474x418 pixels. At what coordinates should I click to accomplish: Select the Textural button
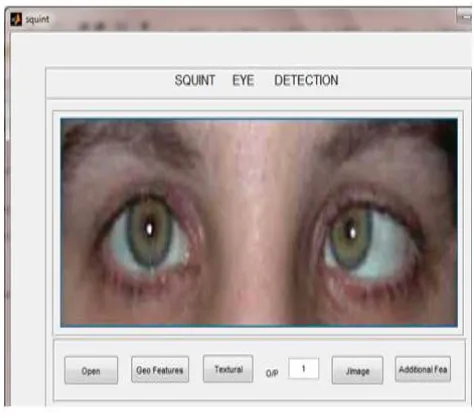[228, 369]
